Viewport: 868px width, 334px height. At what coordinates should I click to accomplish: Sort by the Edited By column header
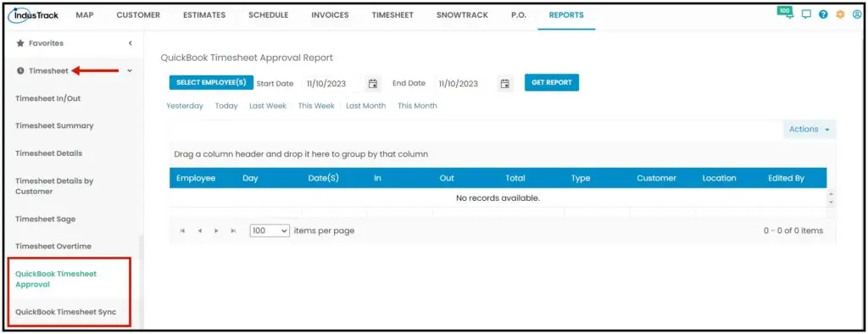pos(786,178)
